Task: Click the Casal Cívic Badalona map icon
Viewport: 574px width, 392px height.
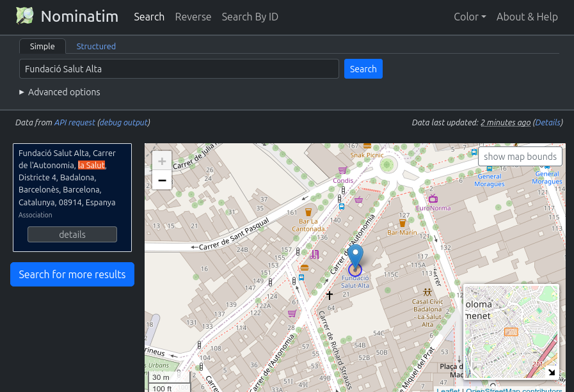Action: pyautogui.click(x=427, y=292)
